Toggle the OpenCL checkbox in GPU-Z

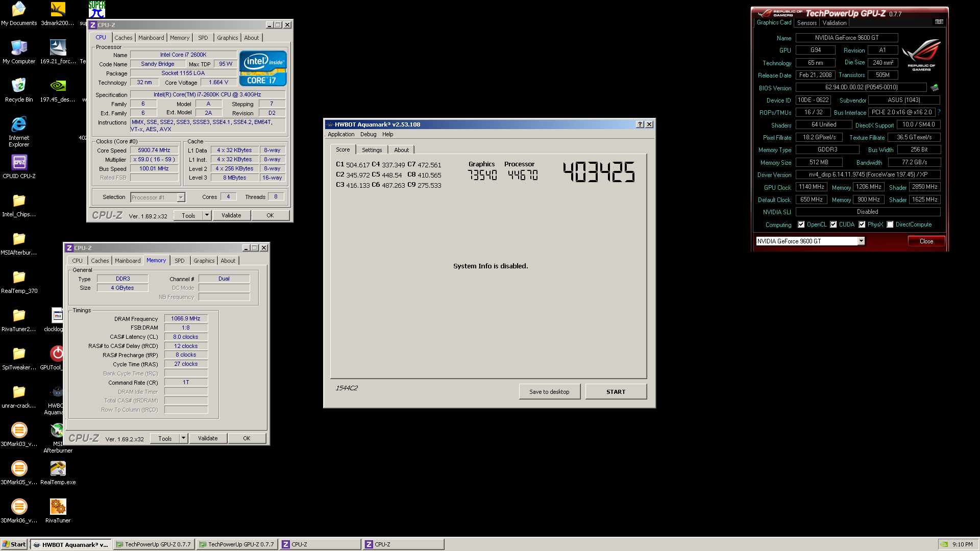(x=801, y=224)
